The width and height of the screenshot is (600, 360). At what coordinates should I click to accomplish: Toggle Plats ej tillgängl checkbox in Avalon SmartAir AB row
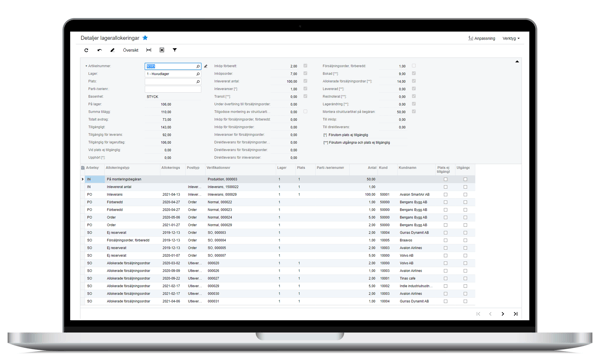coord(445,194)
